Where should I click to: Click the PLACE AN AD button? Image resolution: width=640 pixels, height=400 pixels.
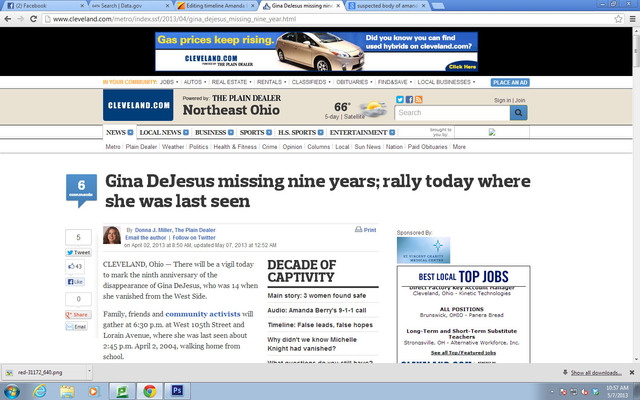click(x=510, y=82)
